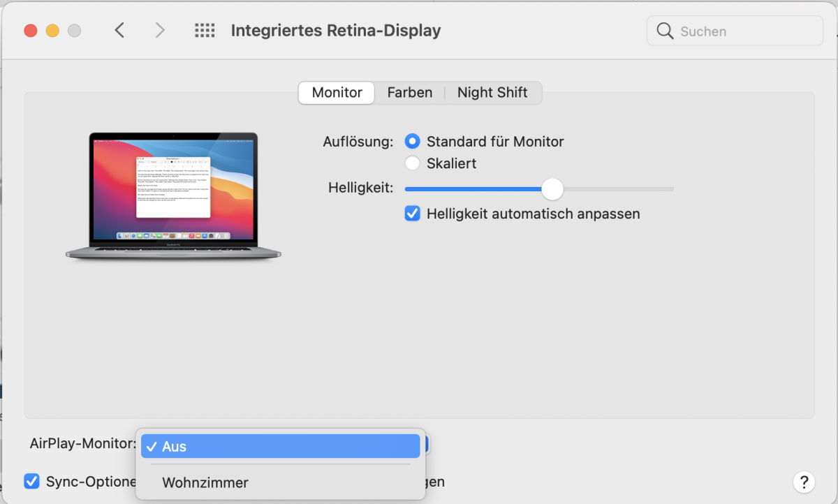Choose Wohnzimmer as AirPlay monitor
This screenshot has height=504, width=838.
205,482
